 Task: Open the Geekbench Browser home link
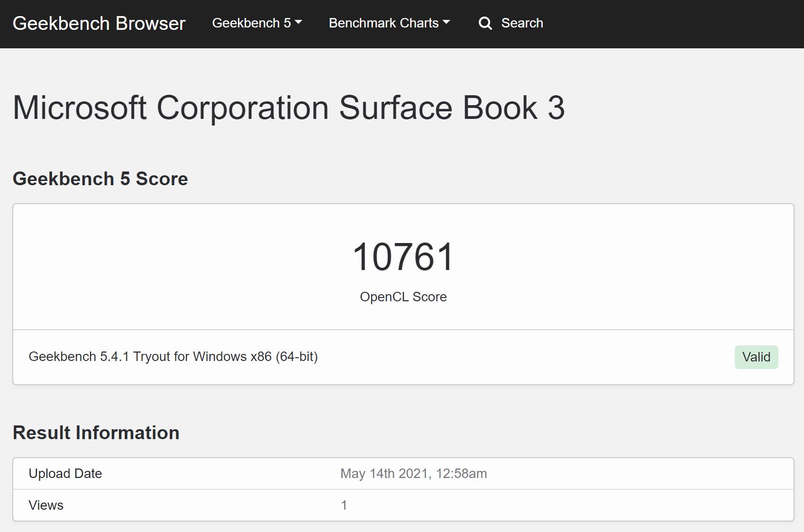(x=99, y=23)
